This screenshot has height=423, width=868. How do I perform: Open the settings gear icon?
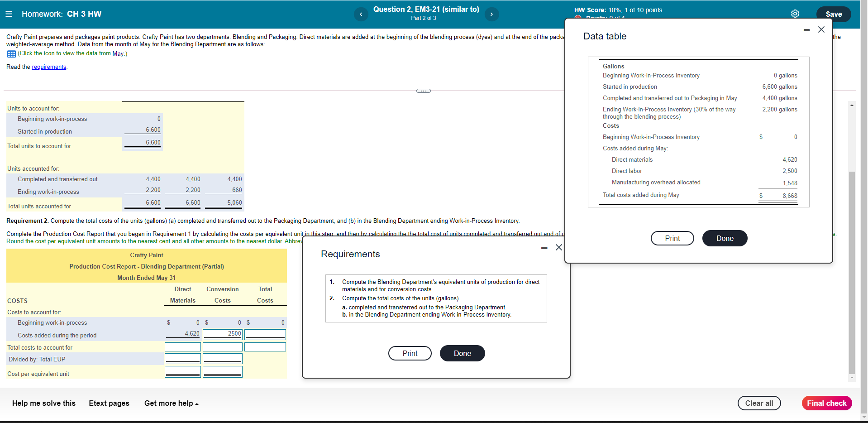click(795, 14)
